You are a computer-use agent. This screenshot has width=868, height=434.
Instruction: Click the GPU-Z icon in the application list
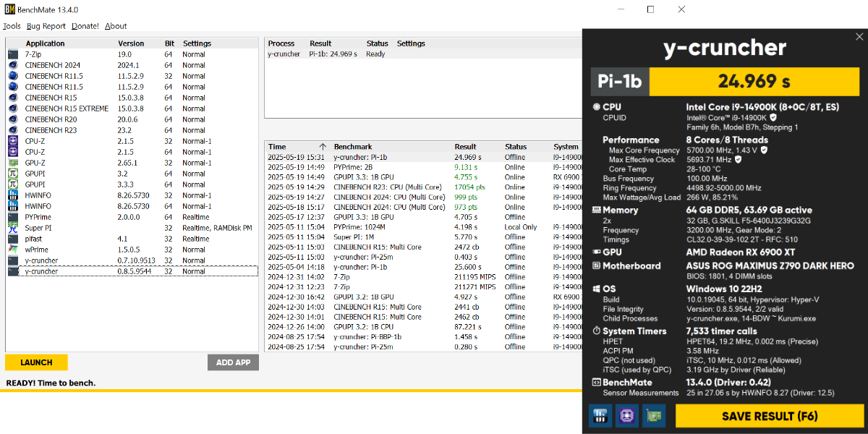coord(12,163)
